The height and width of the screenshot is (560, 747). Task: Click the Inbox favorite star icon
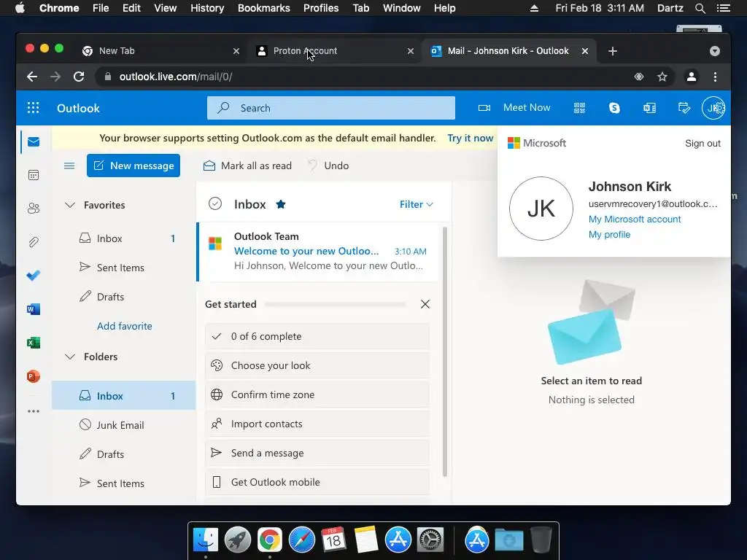[x=281, y=204]
